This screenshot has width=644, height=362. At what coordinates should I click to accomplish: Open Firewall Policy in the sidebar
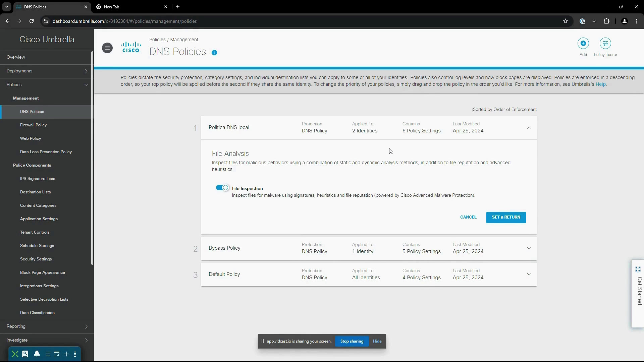click(x=33, y=125)
